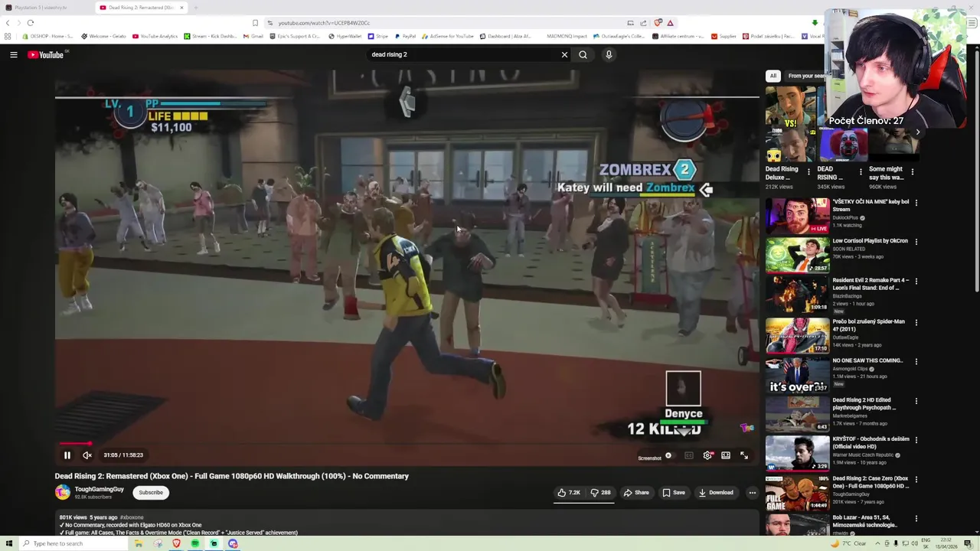Open options for 'NO ONE SAW THIS COMING' video
Screen dimensions: 980x551
coord(916,361)
